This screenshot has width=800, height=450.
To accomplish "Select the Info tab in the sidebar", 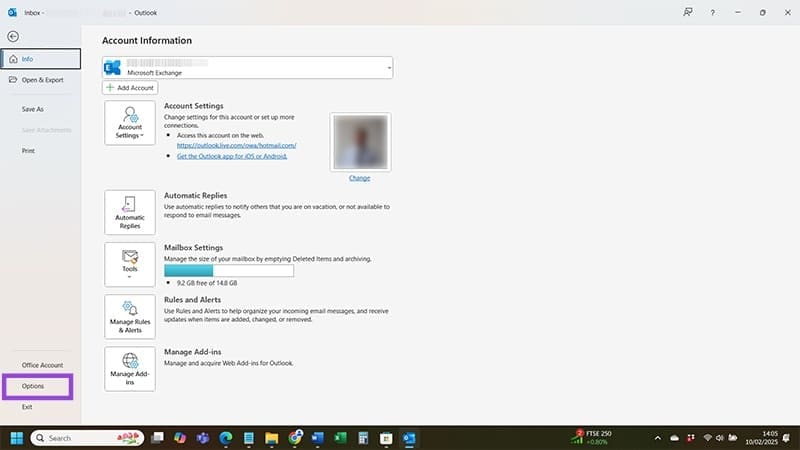I will click(x=41, y=59).
